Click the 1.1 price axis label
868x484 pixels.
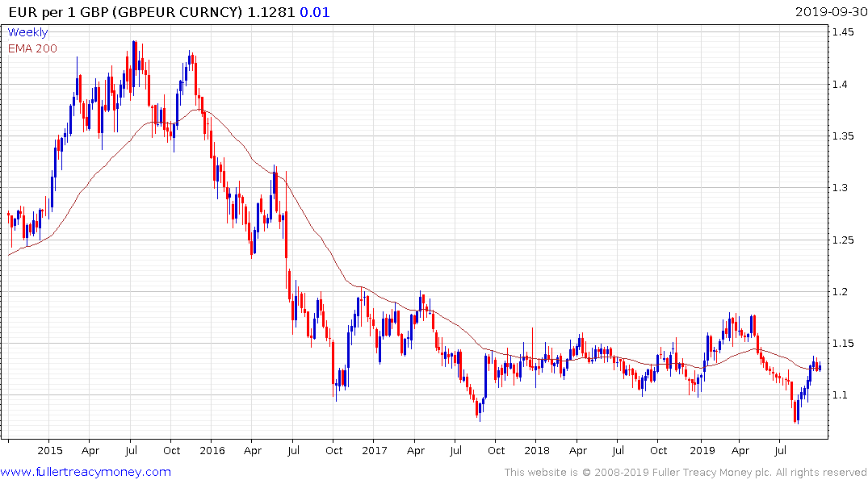841,395
